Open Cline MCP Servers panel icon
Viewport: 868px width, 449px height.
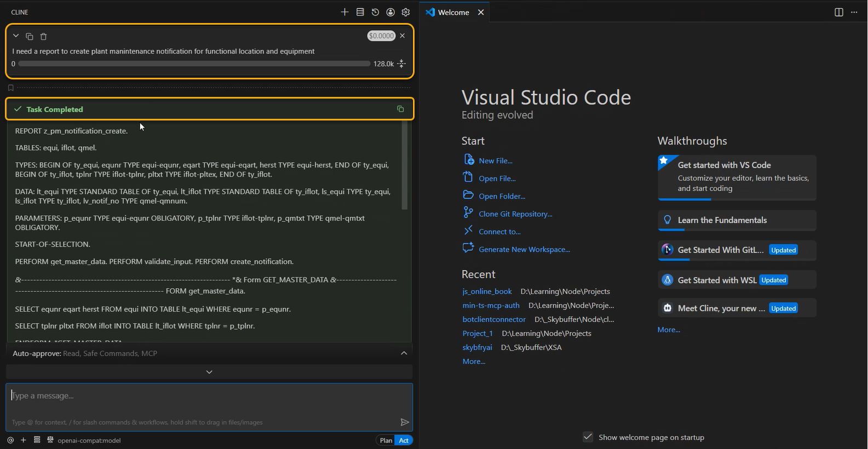coord(360,12)
